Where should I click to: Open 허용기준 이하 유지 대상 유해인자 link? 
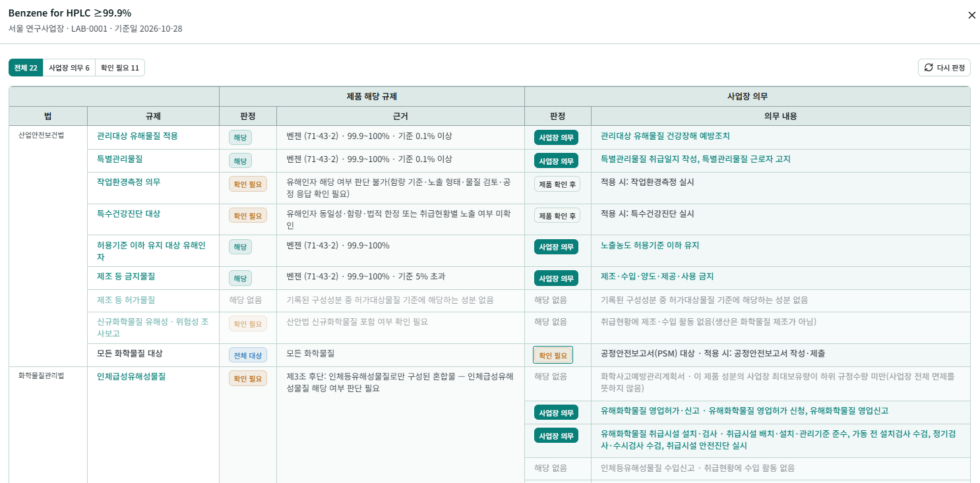pos(151,251)
